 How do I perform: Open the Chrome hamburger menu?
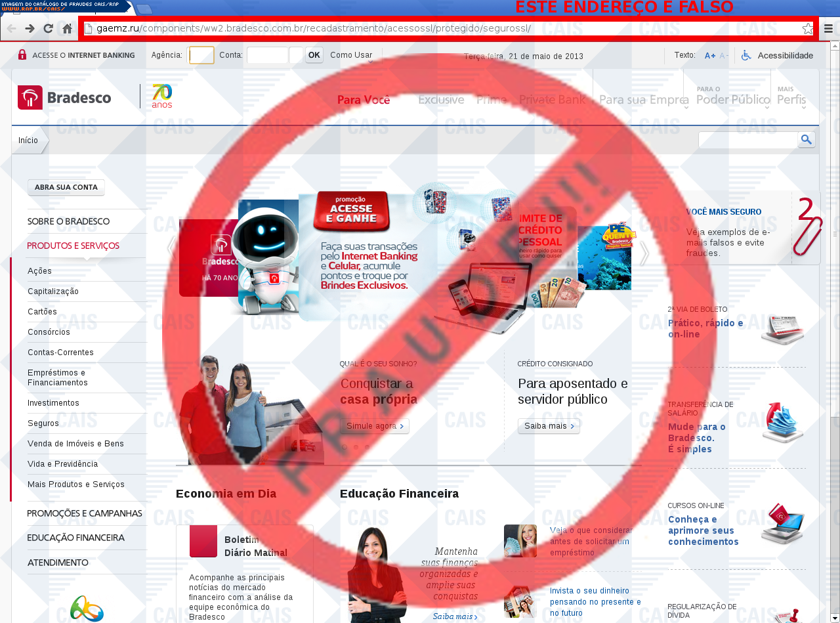coord(828,28)
